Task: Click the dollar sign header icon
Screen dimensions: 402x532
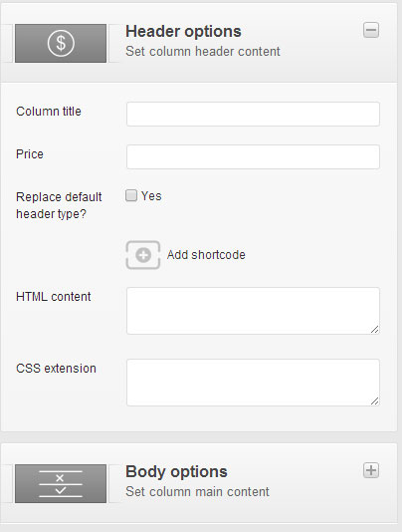Action: (x=61, y=43)
